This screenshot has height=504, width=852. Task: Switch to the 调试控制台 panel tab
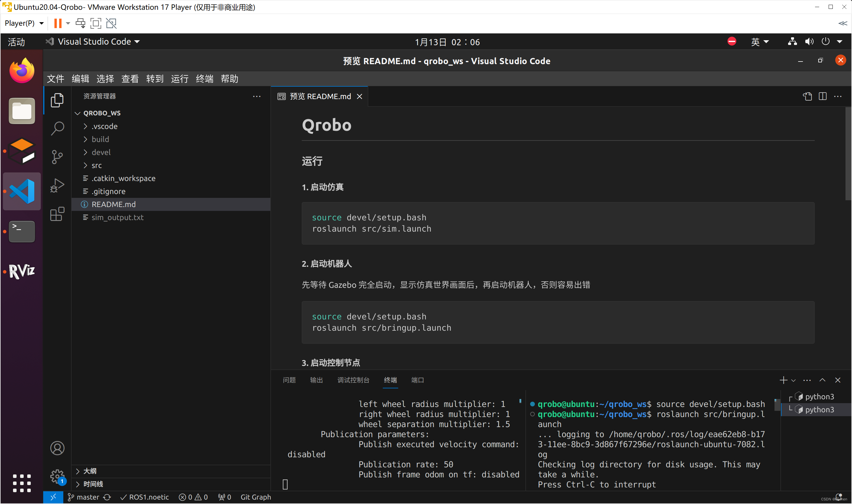pyautogui.click(x=353, y=380)
